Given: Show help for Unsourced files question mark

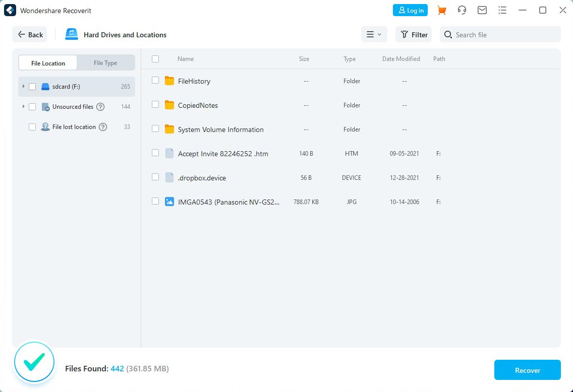Looking at the screenshot, I should (100, 107).
